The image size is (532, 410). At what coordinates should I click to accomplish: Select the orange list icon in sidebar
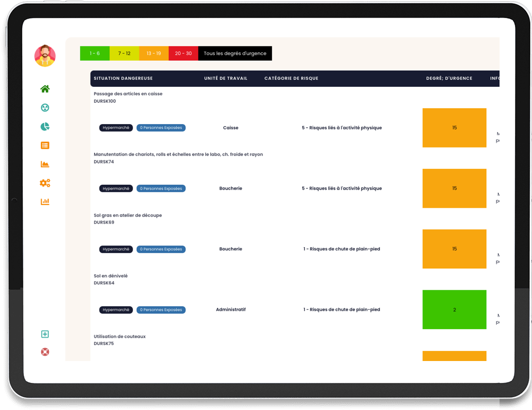click(x=45, y=145)
